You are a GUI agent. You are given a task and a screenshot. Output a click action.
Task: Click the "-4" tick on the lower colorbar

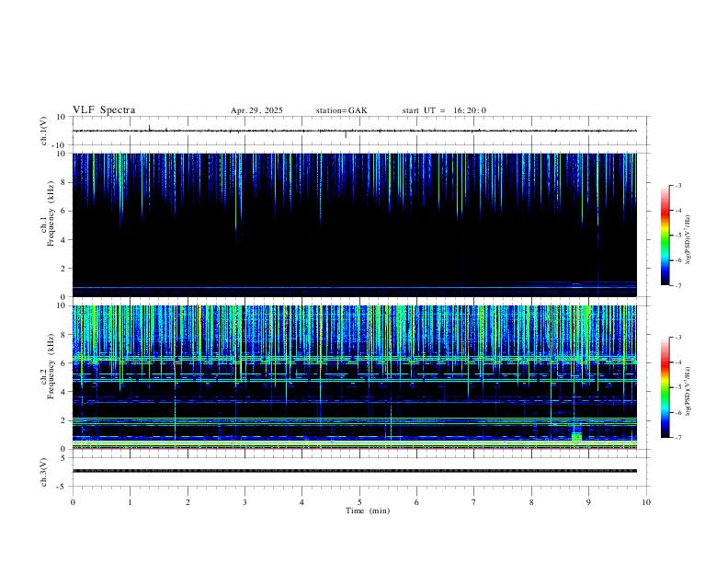point(678,362)
